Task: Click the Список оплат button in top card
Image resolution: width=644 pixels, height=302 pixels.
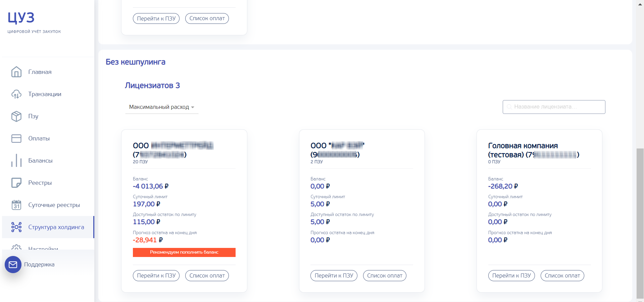Action: tap(207, 18)
